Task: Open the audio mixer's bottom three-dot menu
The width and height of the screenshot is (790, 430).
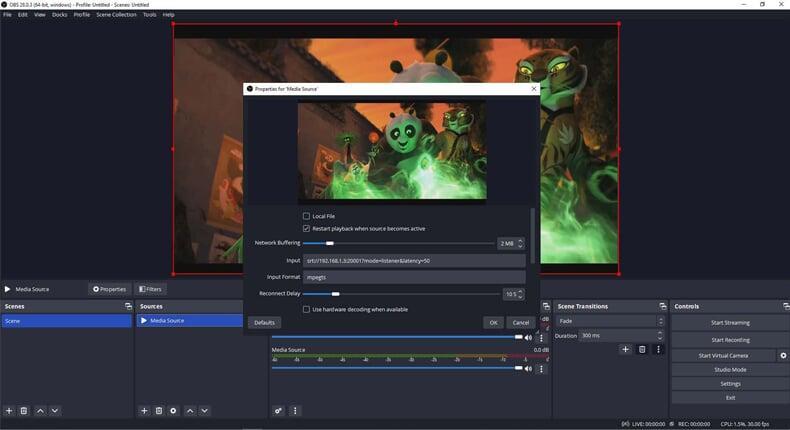Action: click(x=295, y=411)
